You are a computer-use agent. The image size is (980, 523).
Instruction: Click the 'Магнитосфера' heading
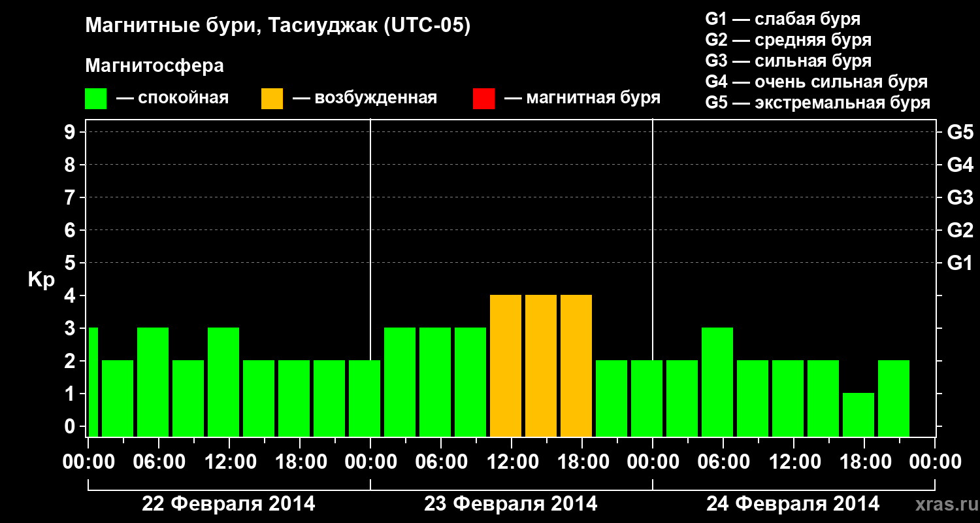pyautogui.click(x=154, y=66)
